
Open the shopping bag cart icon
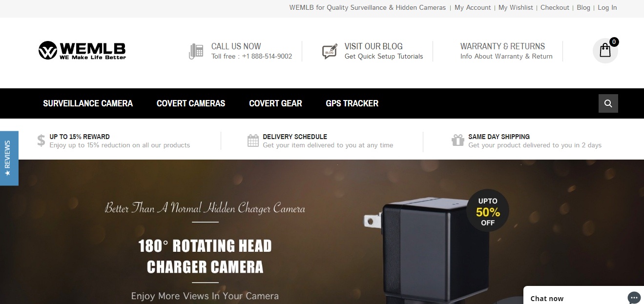[605, 50]
